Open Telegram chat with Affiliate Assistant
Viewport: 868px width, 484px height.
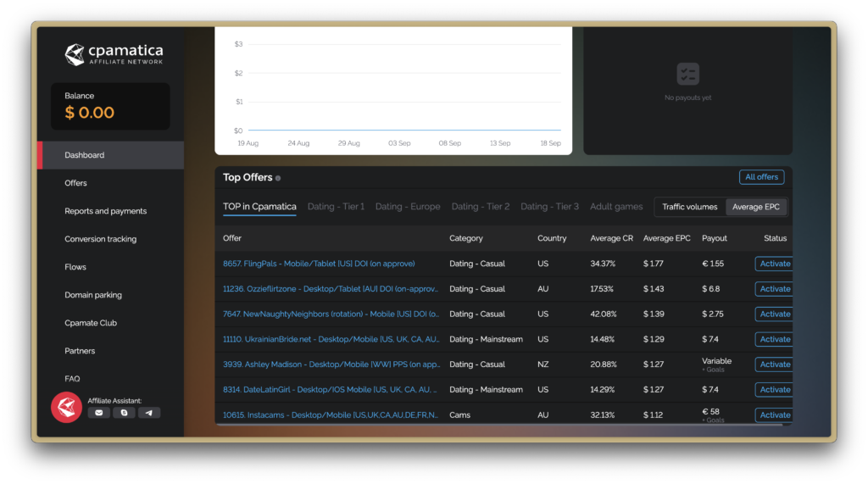(x=149, y=413)
